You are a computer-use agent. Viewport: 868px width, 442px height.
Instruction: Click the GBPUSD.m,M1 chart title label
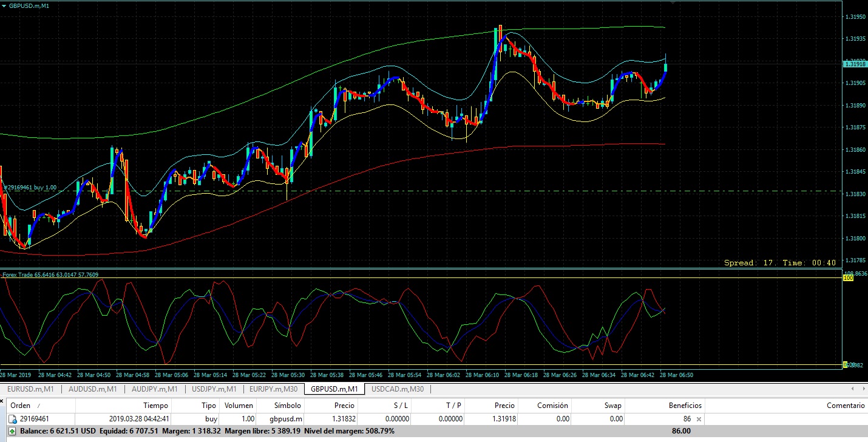29,5
